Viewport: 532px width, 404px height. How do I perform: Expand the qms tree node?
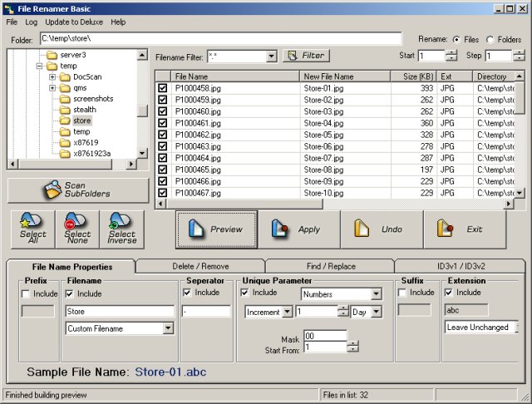coord(52,88)
